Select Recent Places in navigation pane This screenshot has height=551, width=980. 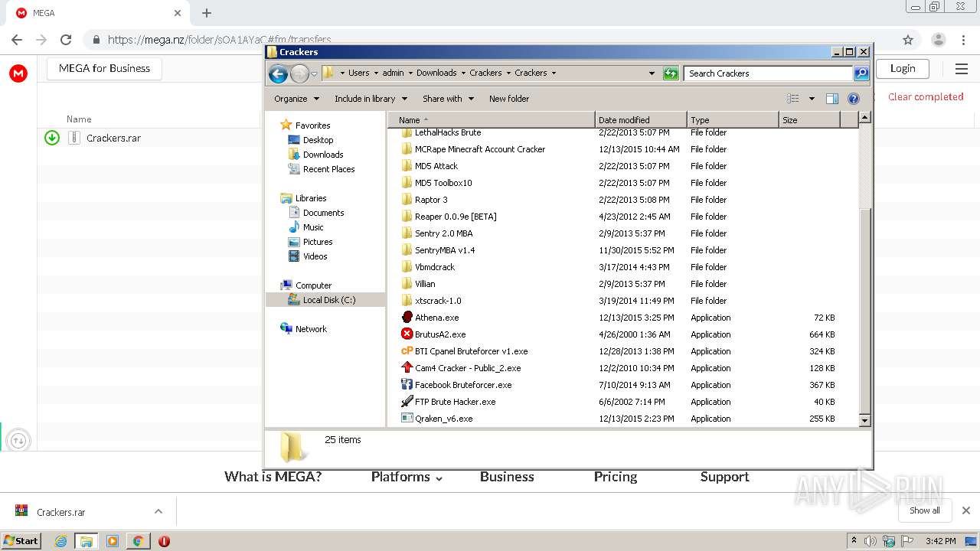328,169
